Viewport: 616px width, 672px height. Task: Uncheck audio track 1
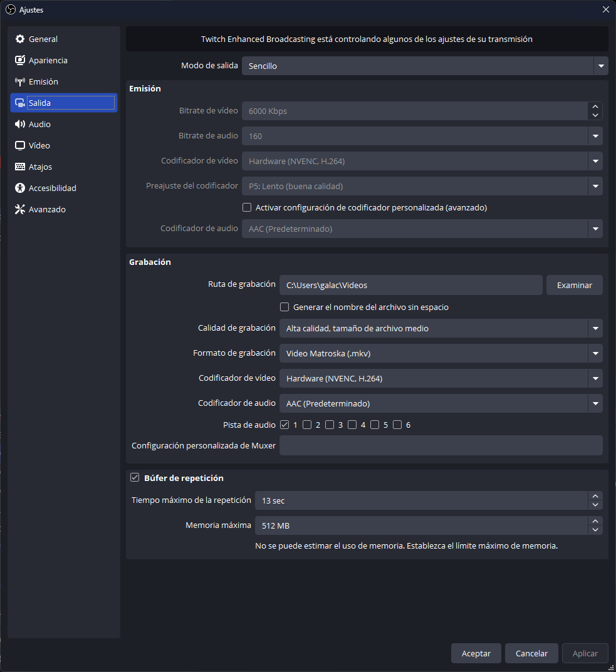tap(285, 425)
